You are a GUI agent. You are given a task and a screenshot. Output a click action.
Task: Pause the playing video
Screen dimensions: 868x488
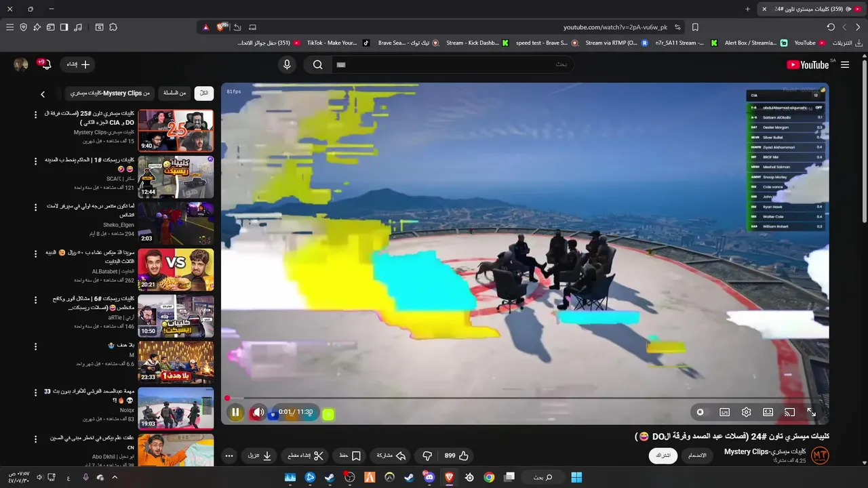coord(235,412)
